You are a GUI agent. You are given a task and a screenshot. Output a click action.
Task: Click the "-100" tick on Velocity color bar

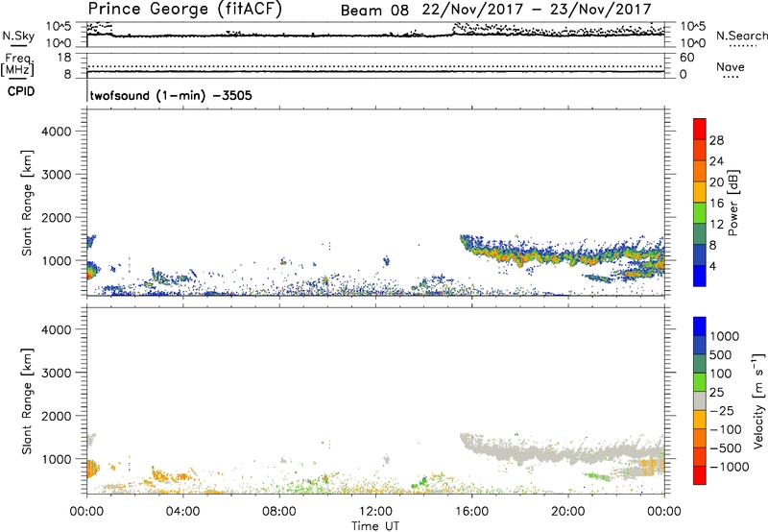[726, 429]
